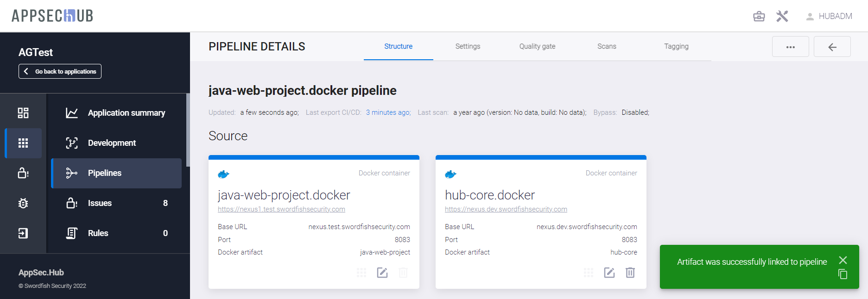This screenshot has height=299, width=868.
Task: Select the dashboard icon in the left rail
Action: click(x=23, y=113)
